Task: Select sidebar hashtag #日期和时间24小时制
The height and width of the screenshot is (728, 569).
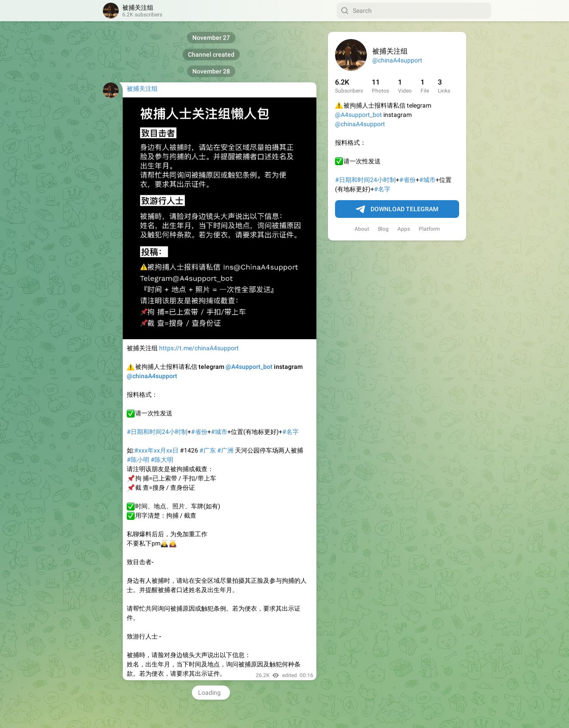Action: pyautogui.click(x=365, y=180)
